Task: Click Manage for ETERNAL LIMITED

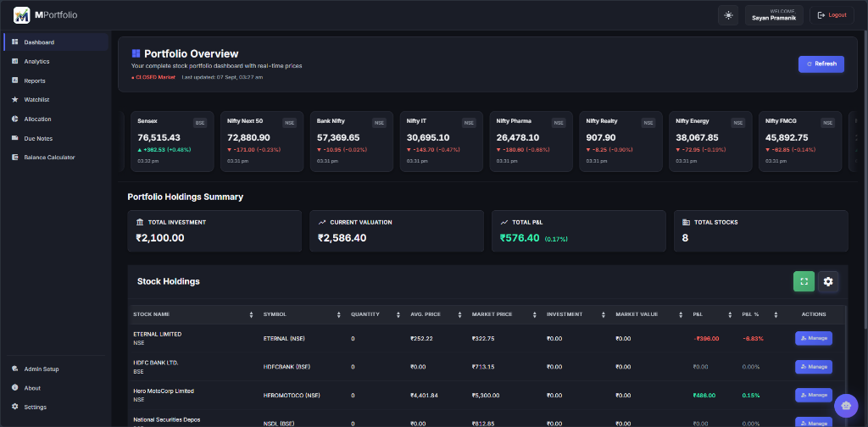Action: click(x=814, y=339)
